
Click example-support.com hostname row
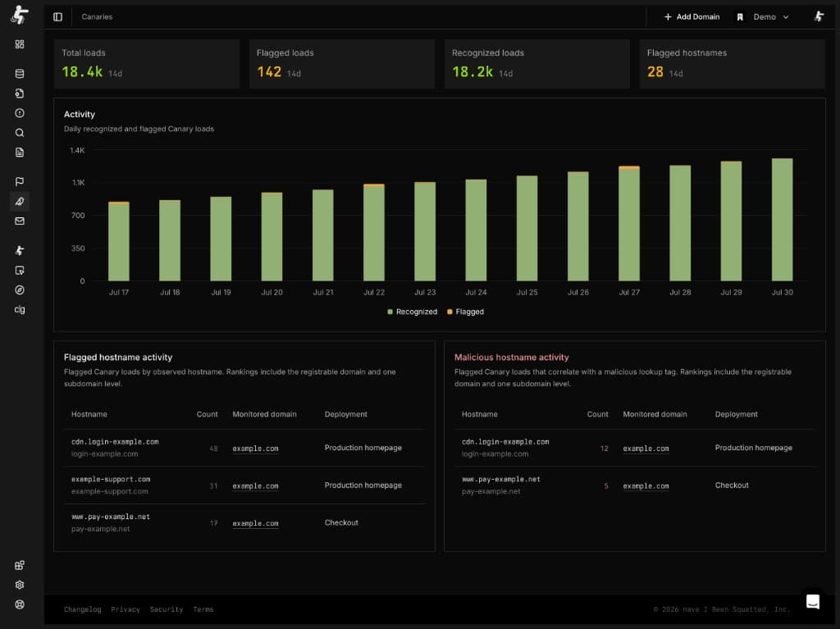coord(111,480)
